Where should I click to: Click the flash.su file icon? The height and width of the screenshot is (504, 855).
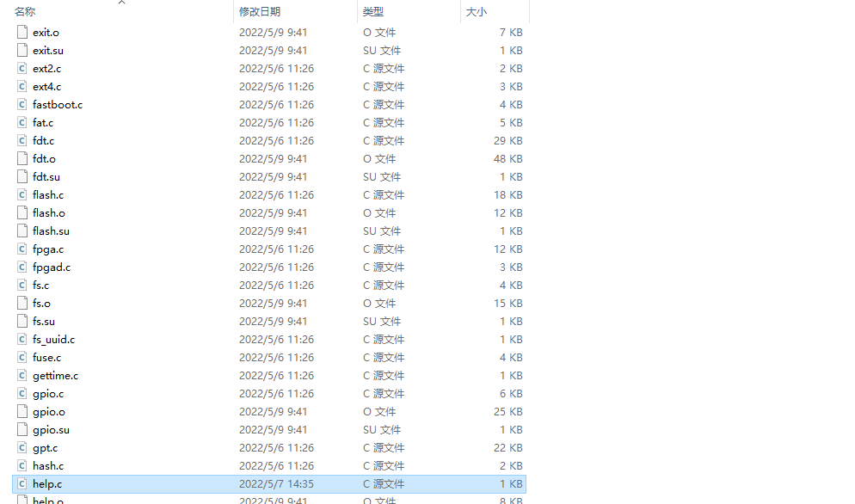coord(22,230)
